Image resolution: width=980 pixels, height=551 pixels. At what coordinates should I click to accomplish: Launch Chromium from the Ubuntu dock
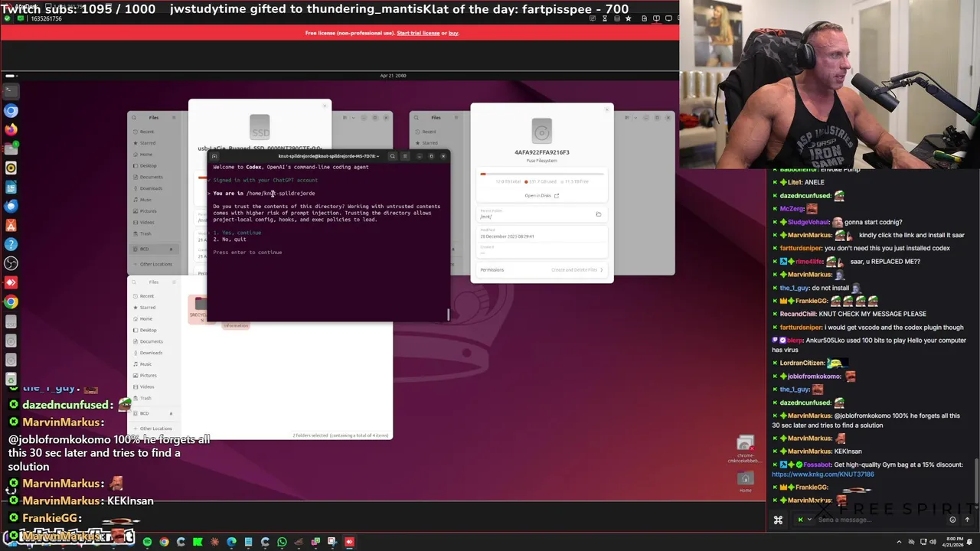pos(11,111)
